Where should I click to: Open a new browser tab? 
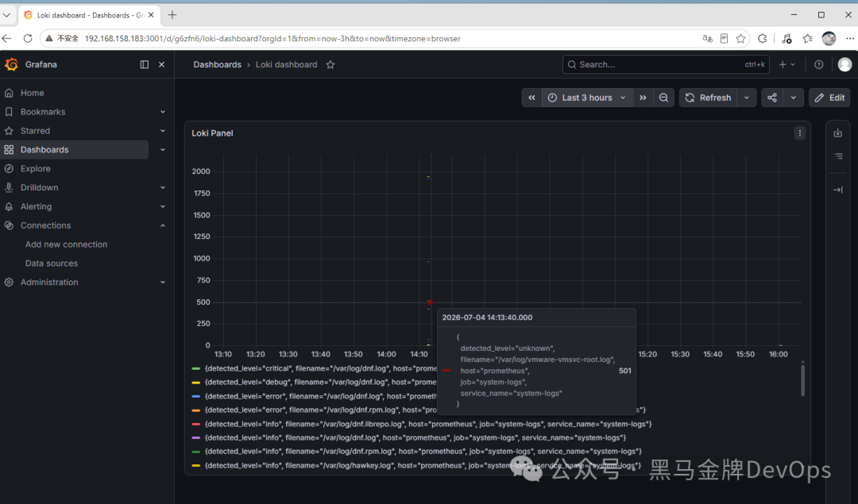(172, 15)
